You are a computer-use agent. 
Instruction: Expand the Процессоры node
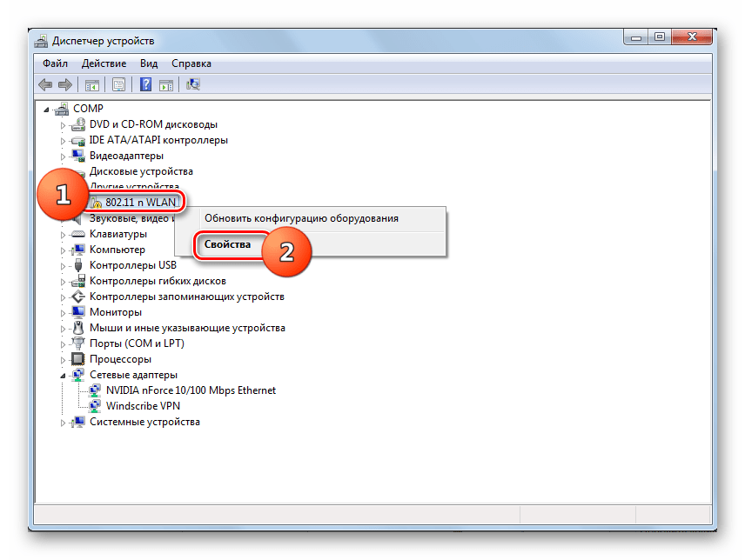click(63, 360)
